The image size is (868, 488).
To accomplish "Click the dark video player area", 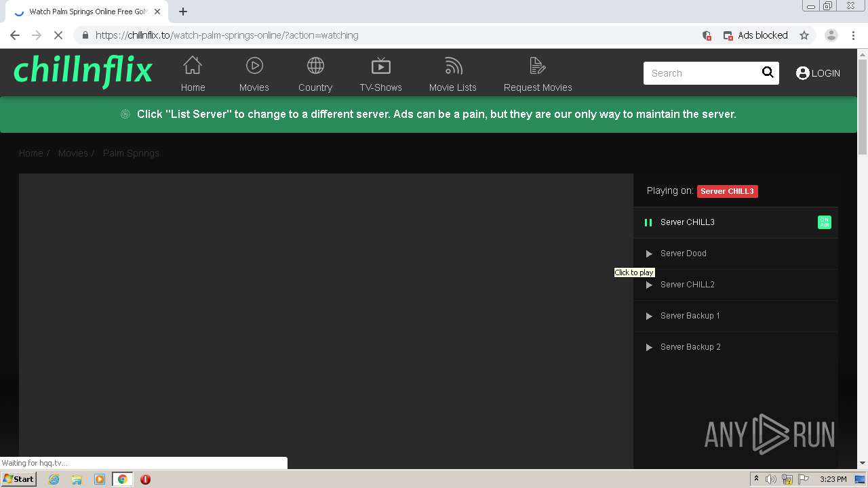I will [x=326, y=321].
